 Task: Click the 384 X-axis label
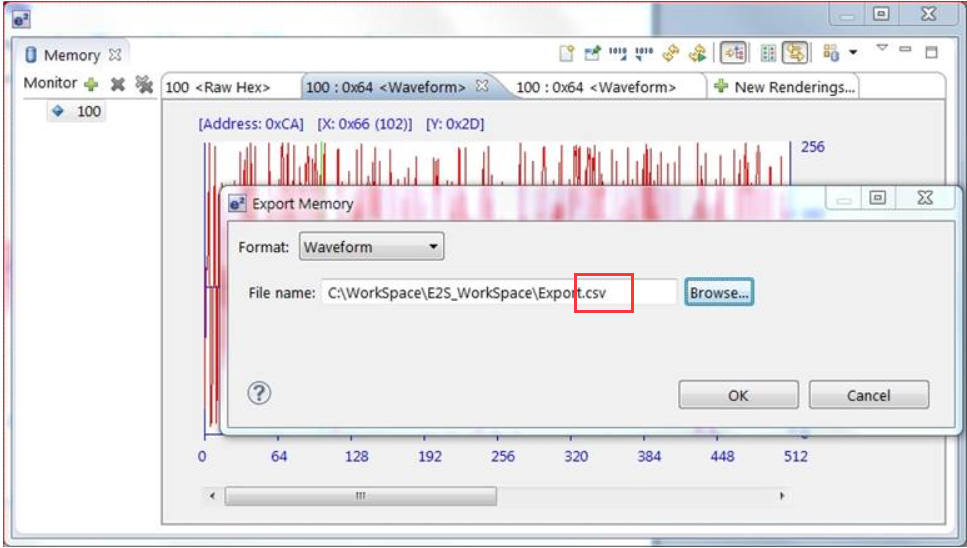pyautogui.click(x=649, y=456)
